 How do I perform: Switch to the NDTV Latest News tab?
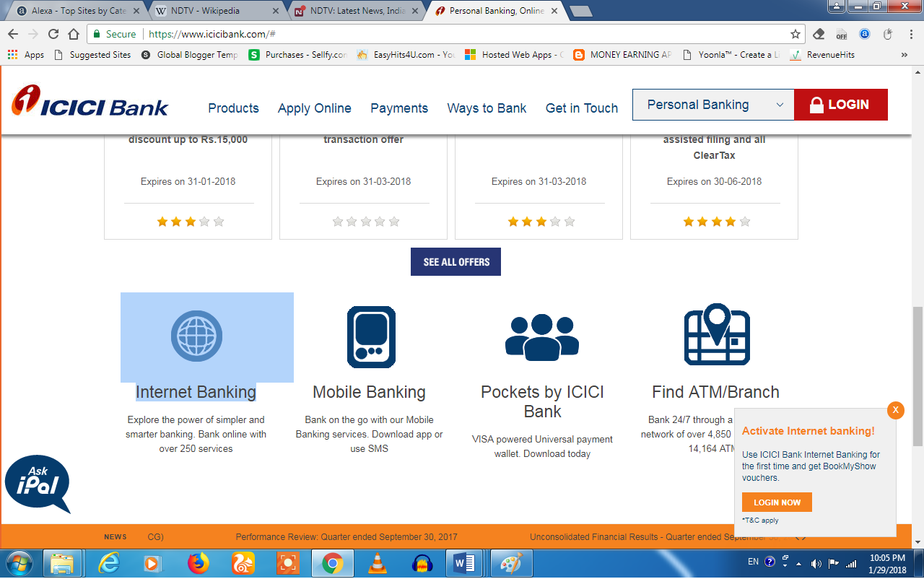(x=355, y=11)
